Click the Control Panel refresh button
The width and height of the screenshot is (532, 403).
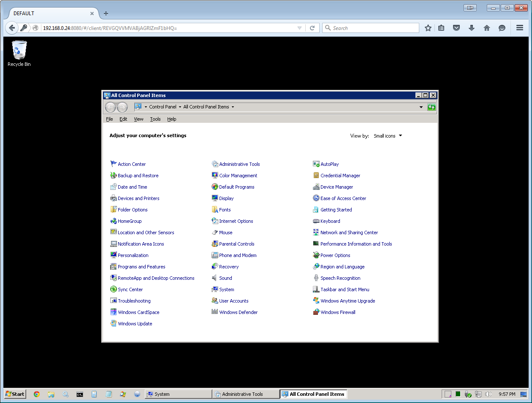[432, 107]
